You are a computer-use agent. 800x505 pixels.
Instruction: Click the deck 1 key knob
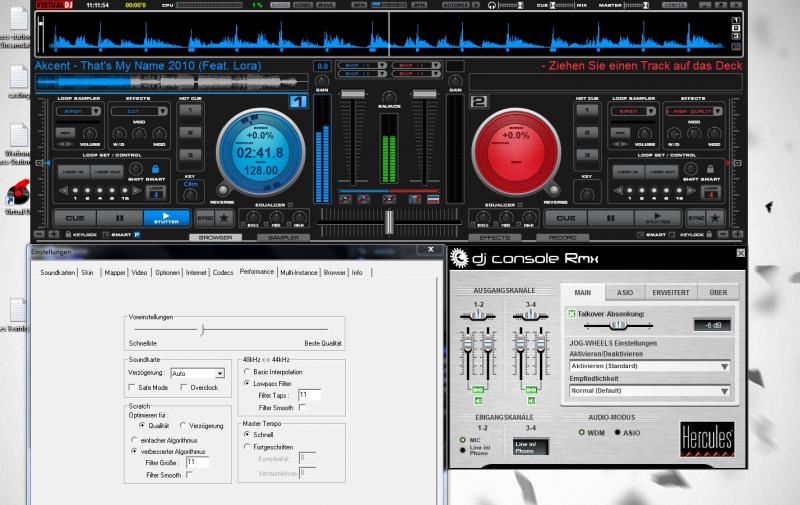tap(190, 194)
